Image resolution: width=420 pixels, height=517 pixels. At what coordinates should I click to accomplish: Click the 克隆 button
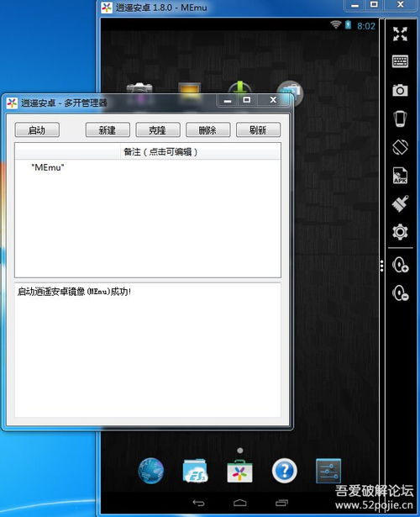pyautogui.click(x=158, y=130)
